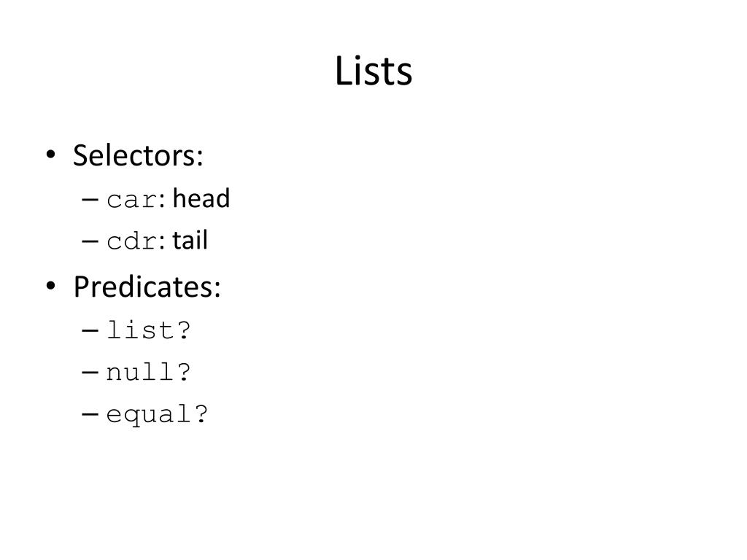The width and height of the screenshot is (747, 560).
Task: Select the monospace word "car"
Action: (132, 201)
